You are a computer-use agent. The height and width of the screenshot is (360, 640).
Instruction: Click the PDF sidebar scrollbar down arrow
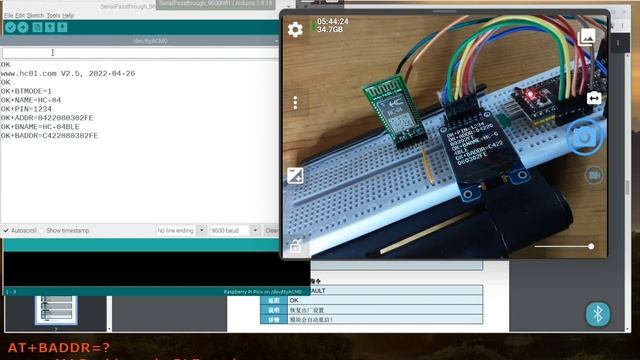[109, 329]
